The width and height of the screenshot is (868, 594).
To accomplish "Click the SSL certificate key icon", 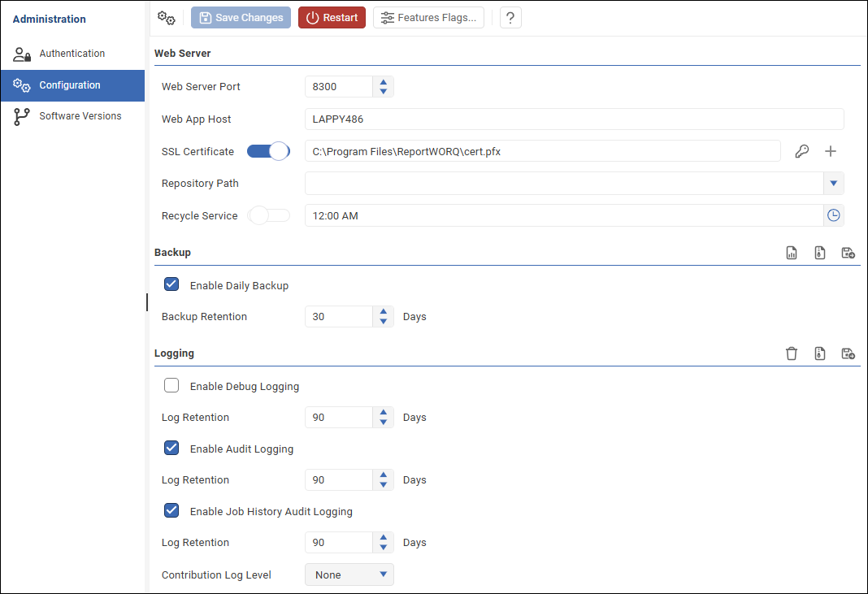I will click(801, 151).
